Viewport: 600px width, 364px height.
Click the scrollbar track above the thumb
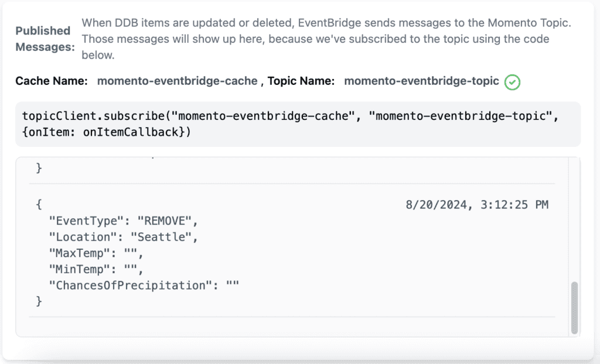pos(574,220)
